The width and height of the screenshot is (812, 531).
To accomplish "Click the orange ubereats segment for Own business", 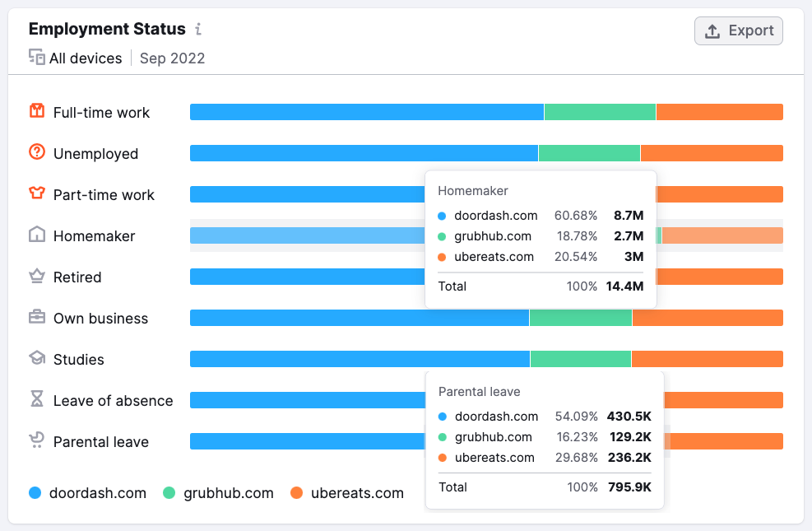I will (x=708, y=318).
